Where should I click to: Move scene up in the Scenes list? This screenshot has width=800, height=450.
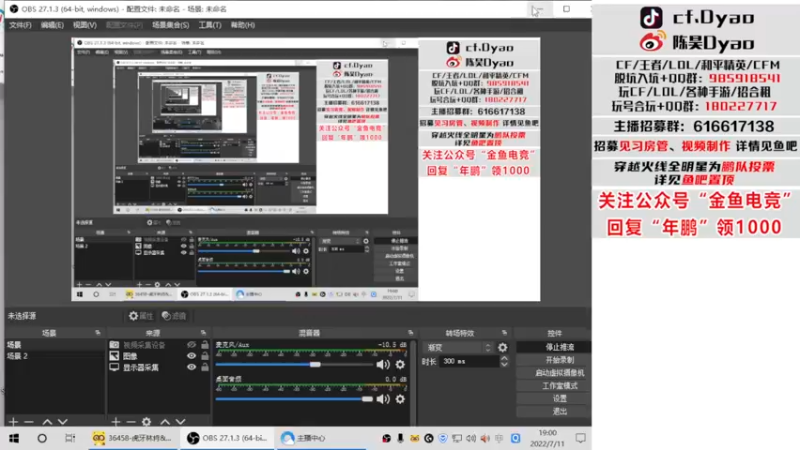pos(47,422)
